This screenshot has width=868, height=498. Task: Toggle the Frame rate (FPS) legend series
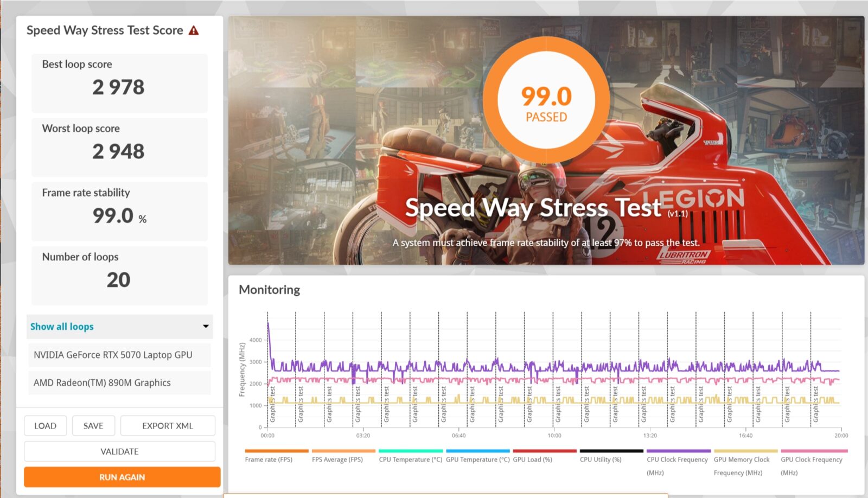(269, 459)
